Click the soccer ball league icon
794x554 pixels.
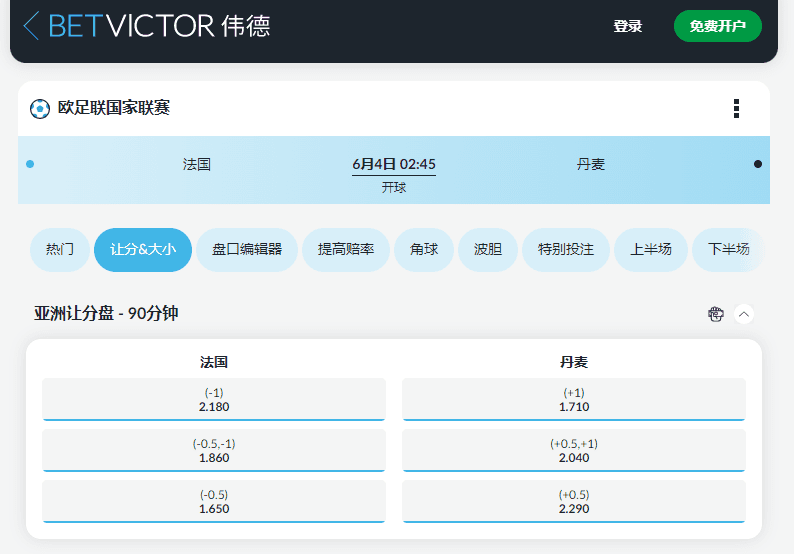[x=40, y=108]
